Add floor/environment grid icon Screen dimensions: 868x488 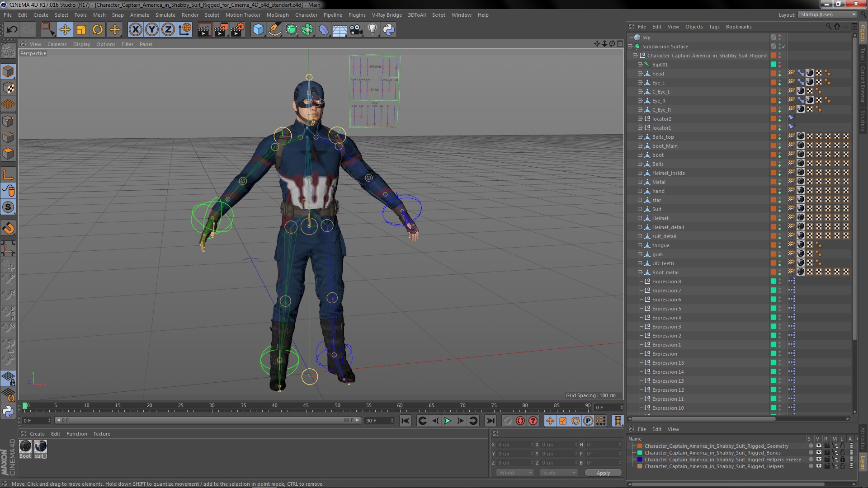[x=340, y=30]
